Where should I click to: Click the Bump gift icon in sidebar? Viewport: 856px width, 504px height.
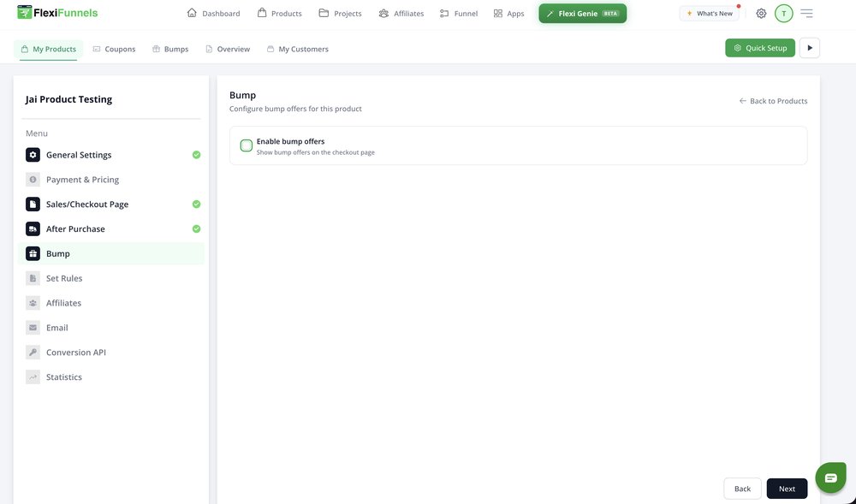pyautogui.click(x=33, y=253)
